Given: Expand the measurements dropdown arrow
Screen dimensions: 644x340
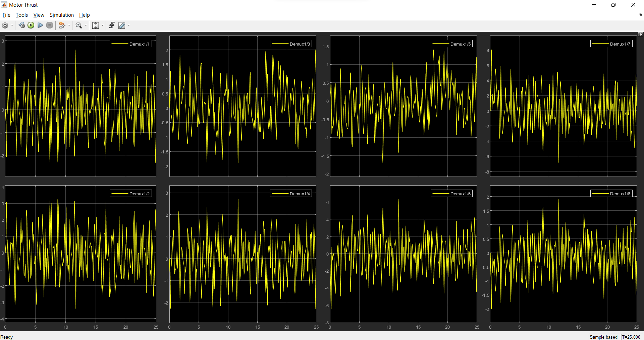Looking at the screenshot, I should (x=129, y=25).
